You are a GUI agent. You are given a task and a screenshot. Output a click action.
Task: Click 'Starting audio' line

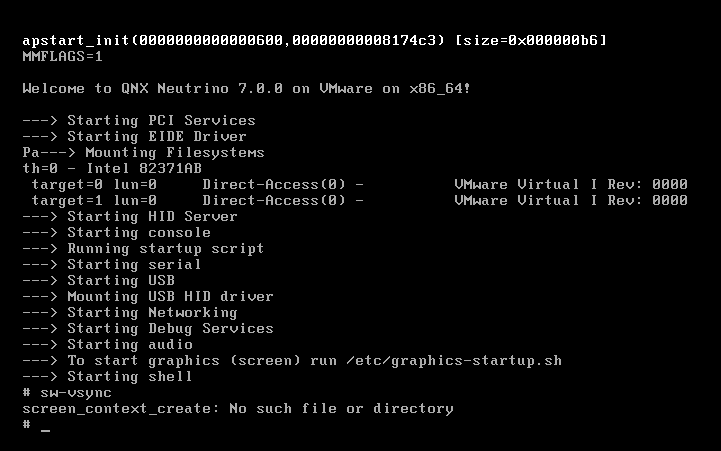coord(130,345)
